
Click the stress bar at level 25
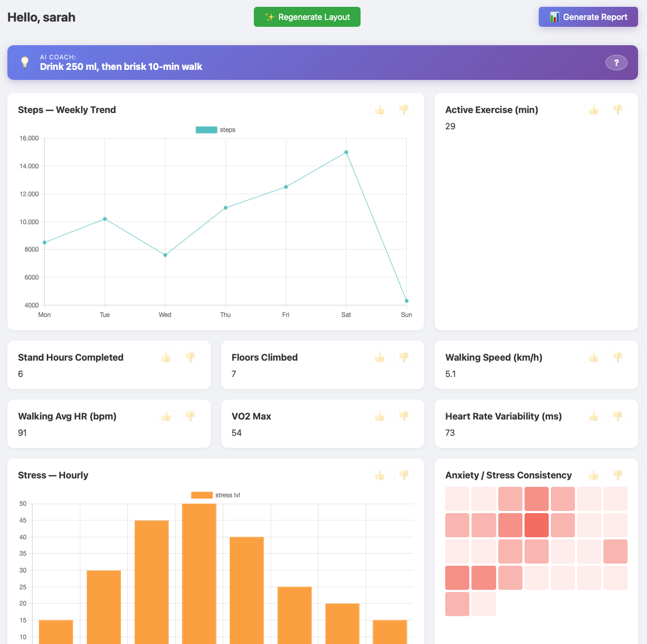pos(294,615)
